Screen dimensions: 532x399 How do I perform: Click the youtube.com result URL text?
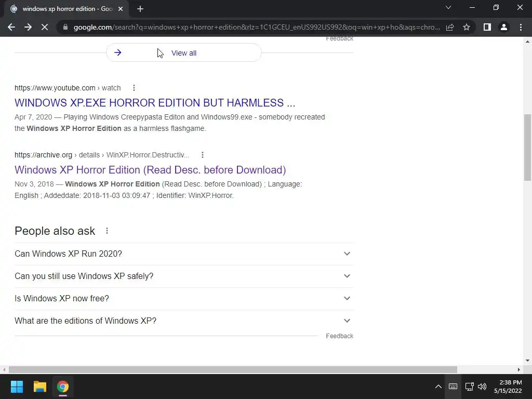[68, 88]
